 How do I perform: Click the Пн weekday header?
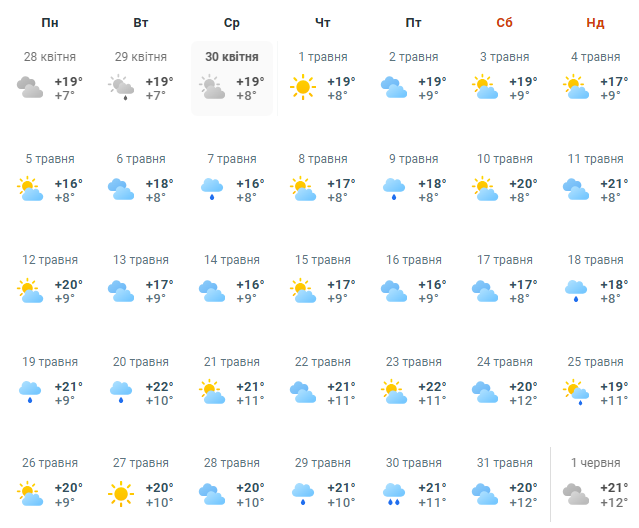[x=50, y=22]
